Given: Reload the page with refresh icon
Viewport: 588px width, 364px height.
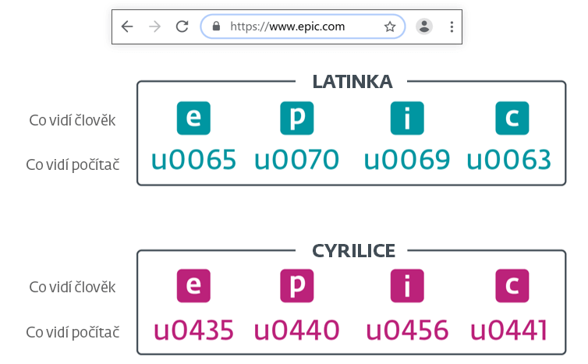Looking at the screenshot, I should 182,27.
